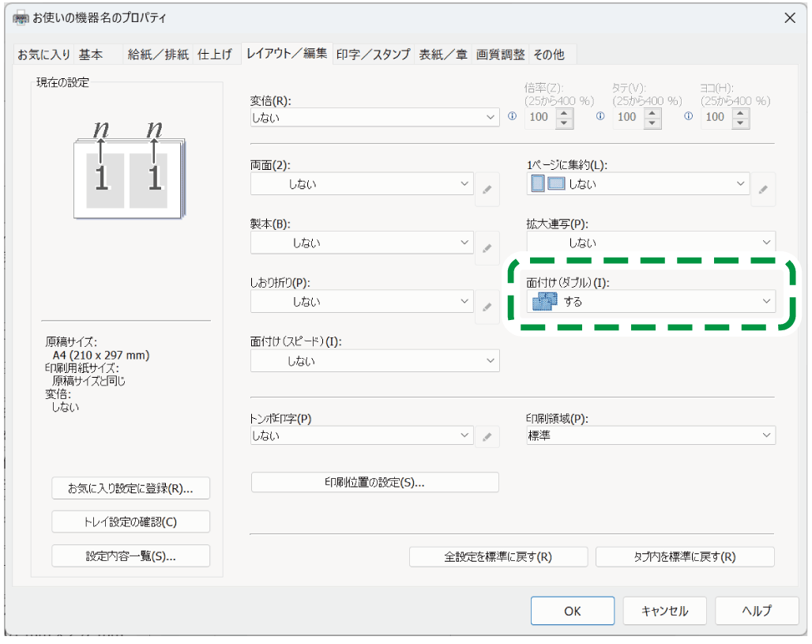Increase the 倍率 value with up arrow
This screenshot has height=644, width=812.
point(565,111)
